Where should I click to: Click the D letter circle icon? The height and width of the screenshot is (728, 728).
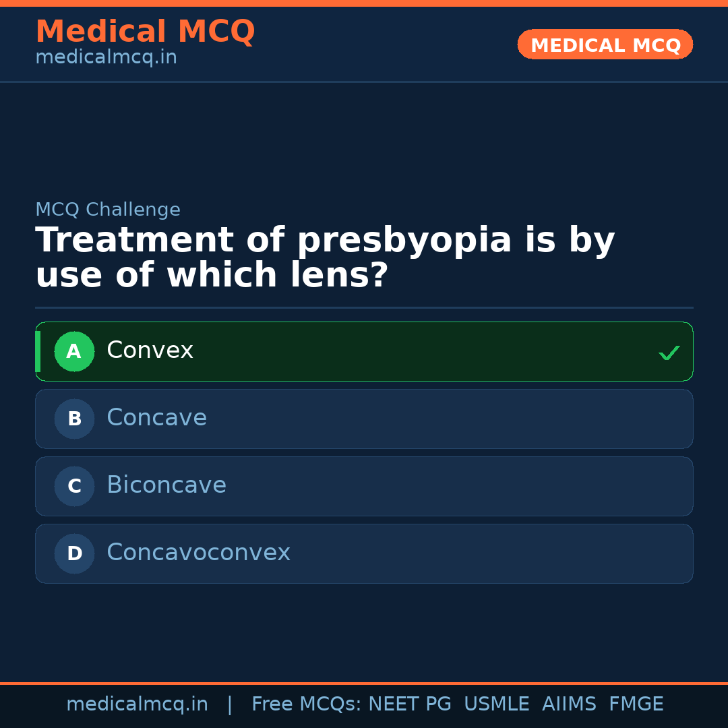point(74,553)
